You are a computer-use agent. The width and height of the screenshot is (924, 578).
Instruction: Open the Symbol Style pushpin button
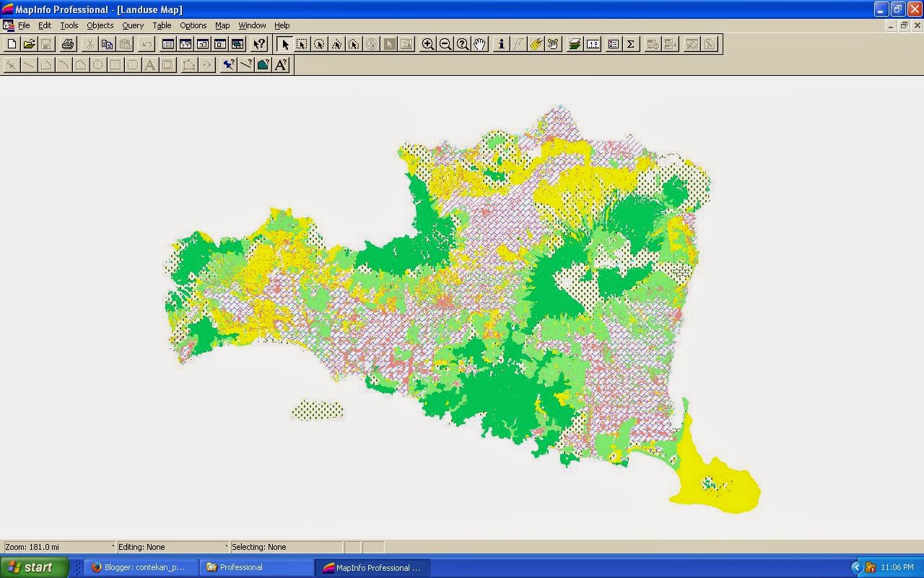pos(228,65)
